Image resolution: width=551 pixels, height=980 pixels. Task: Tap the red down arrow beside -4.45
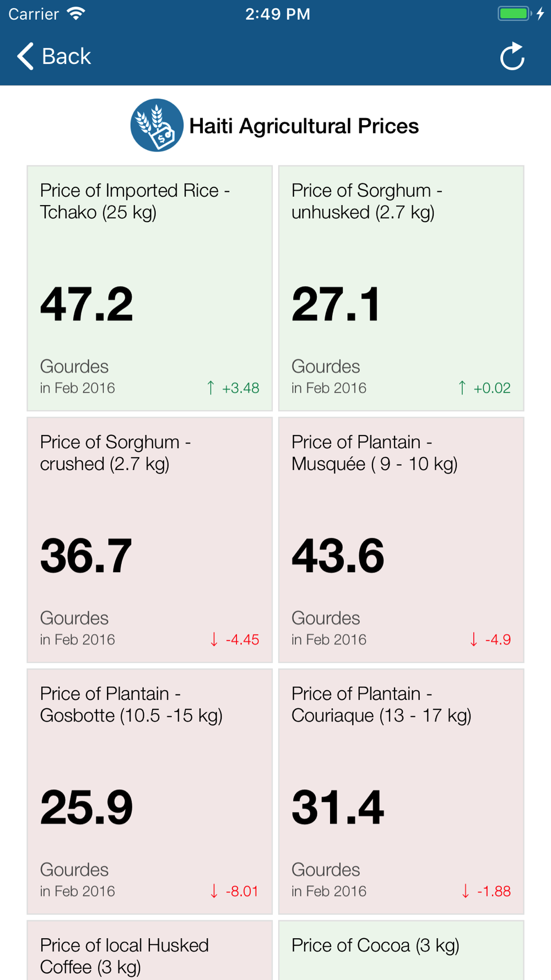(214, 639)
